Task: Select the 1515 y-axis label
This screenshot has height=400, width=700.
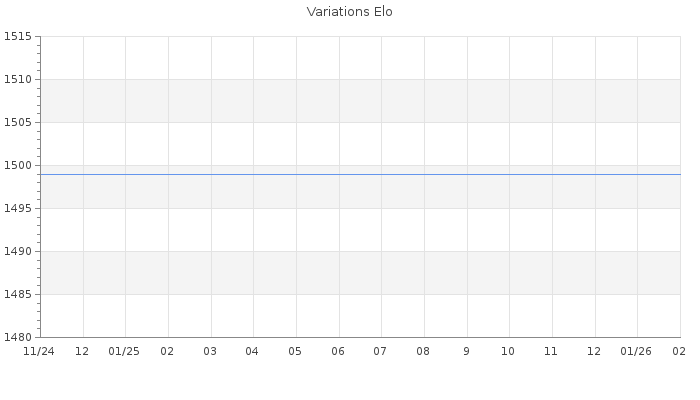Action: pyautogui.click(x=18, y=37)
